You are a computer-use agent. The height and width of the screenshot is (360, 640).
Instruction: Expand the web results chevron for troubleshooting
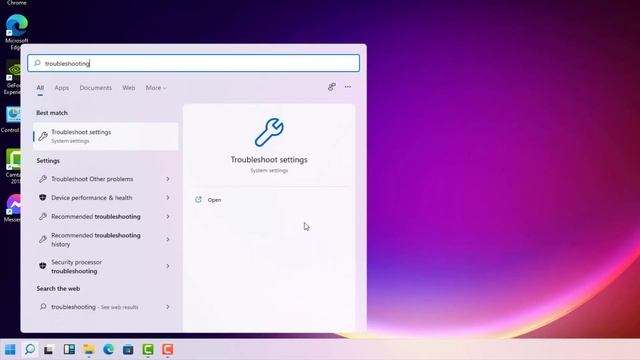[168, 307]
